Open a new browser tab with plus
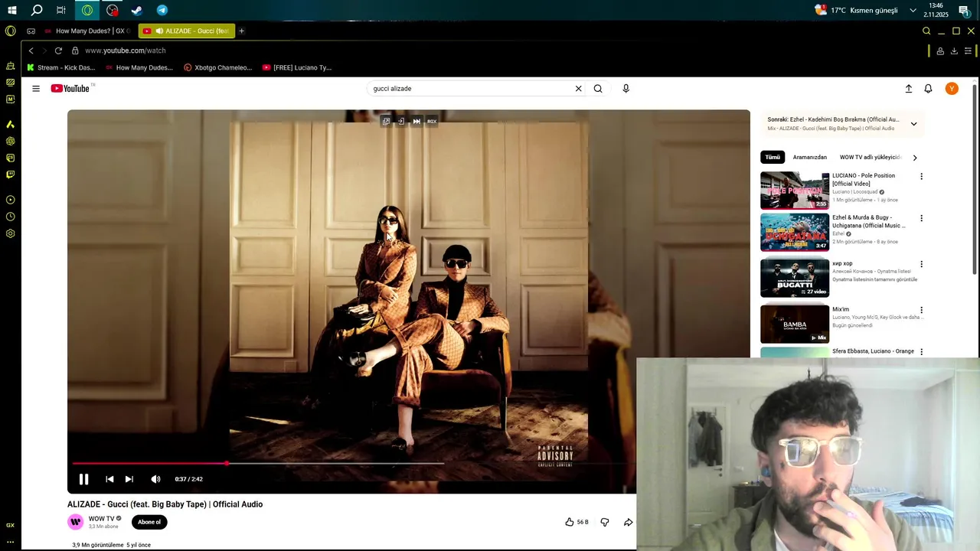 point(241,31)
